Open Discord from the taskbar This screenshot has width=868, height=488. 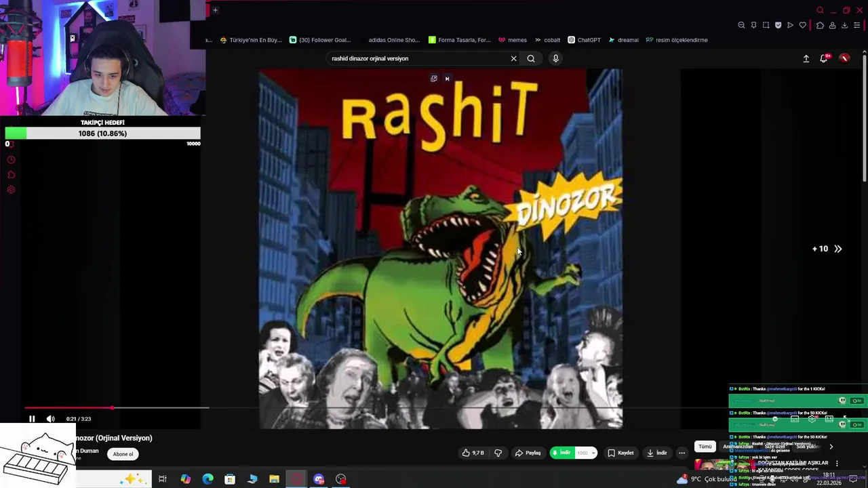tap(319, 479)
